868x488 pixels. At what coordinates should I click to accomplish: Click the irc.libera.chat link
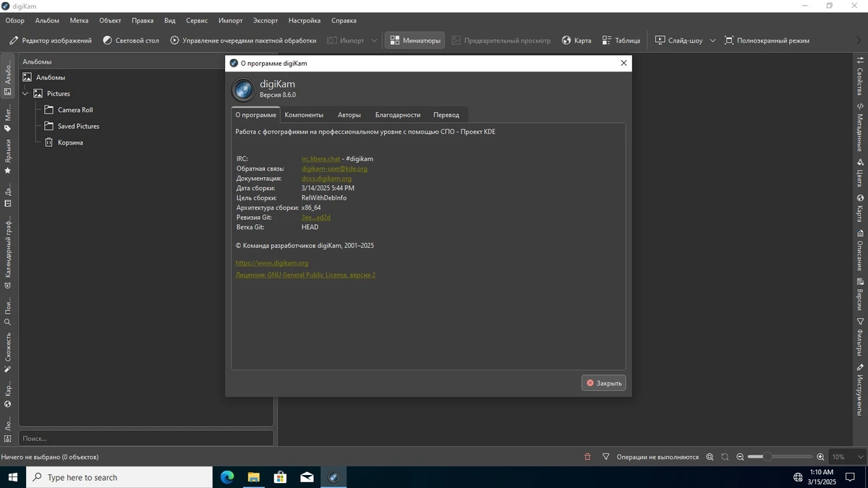pos(320,158)
